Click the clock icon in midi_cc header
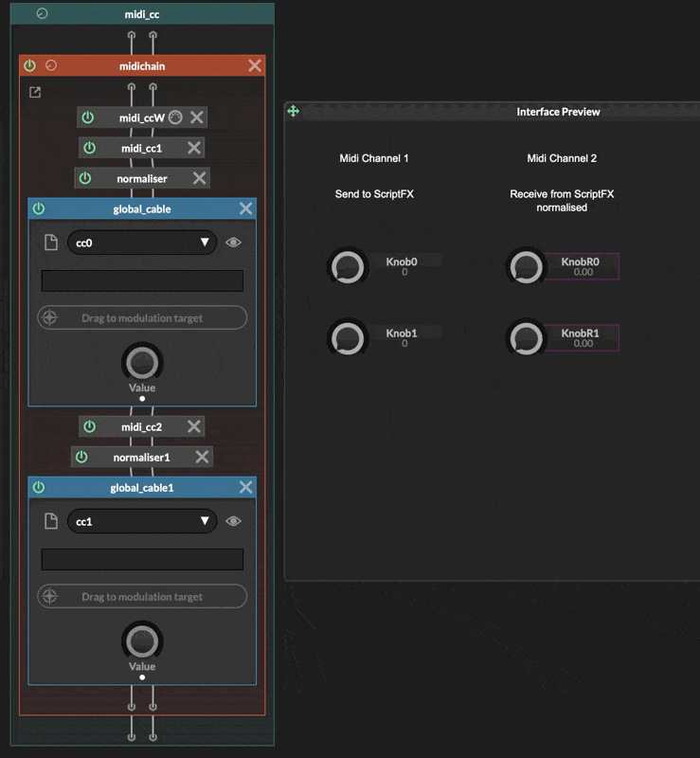The image size is (700, 758). click(x=42, y=14)
